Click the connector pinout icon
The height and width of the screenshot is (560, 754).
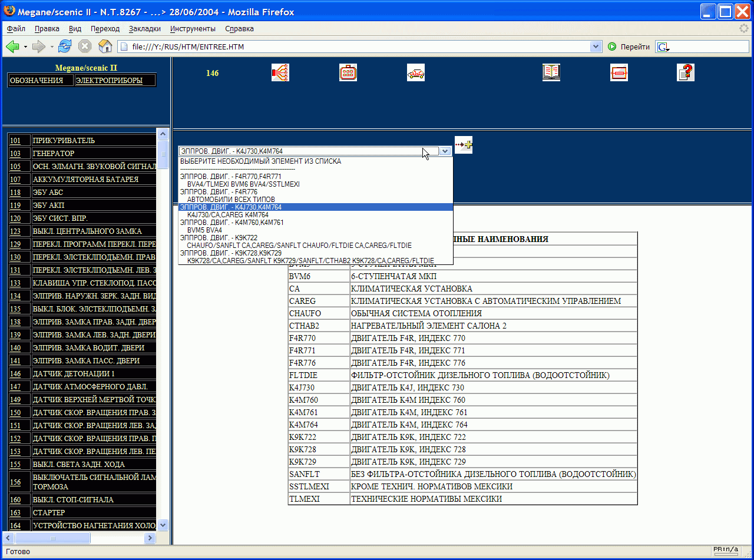click(x=348, y=72)
